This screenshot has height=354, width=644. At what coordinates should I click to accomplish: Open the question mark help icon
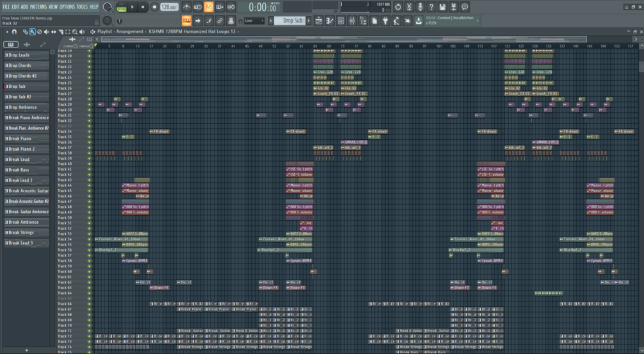tap(431, 6)
